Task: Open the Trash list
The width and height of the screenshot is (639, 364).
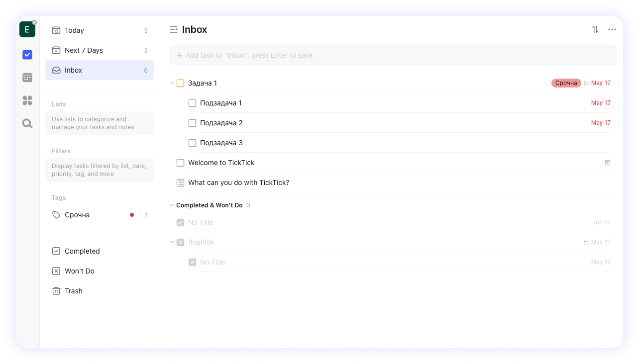Action: click(73, 291)
